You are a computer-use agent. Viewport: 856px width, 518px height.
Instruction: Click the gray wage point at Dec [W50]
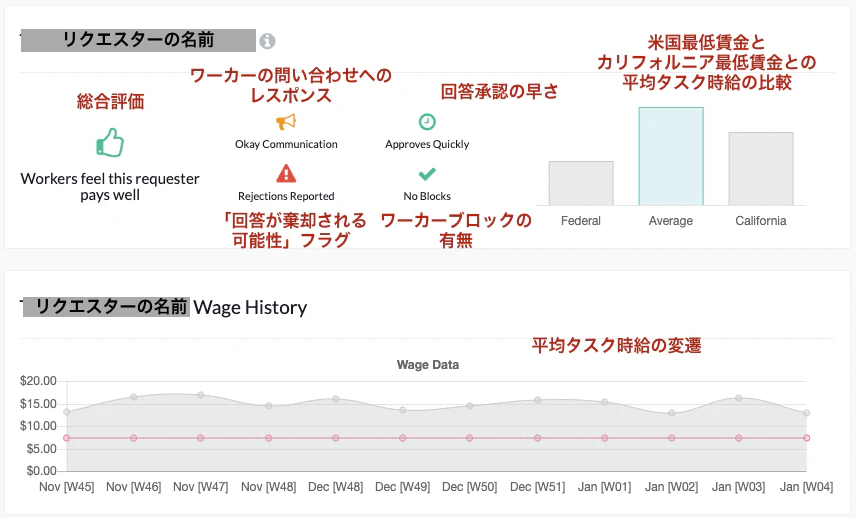click(469, 406)
